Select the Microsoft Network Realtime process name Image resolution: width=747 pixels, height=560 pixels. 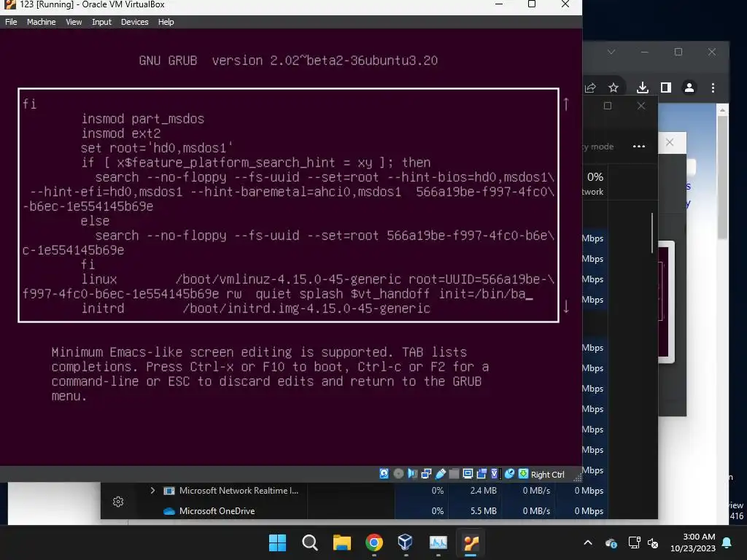point(239,491)
